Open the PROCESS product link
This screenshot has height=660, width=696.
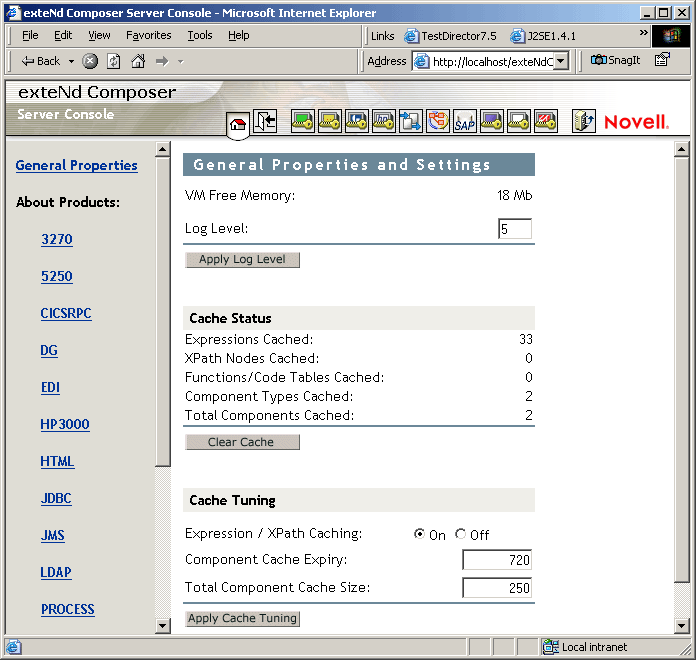click(67, 609)
